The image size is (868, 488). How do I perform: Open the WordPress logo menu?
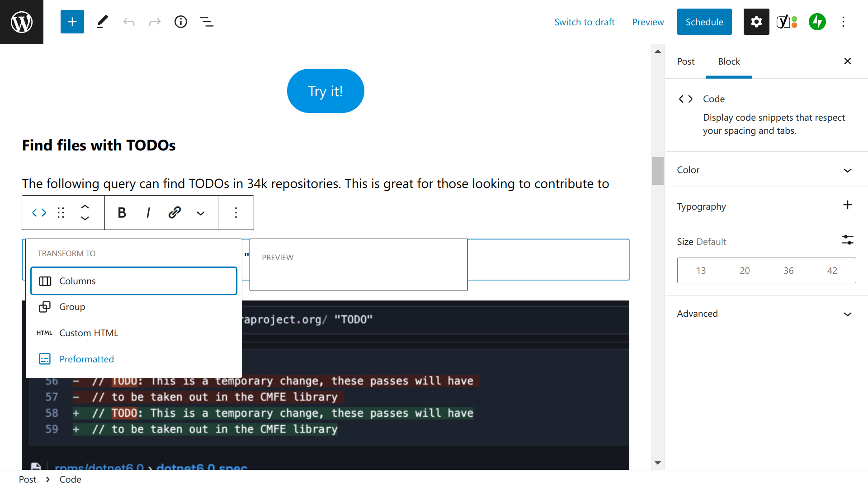click(22, 22)
